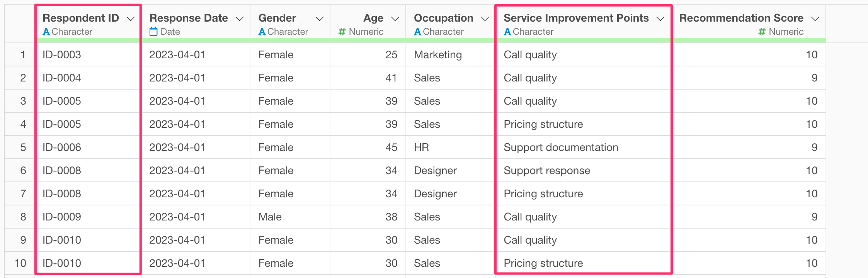The image size is (868, 278).
Task: Click the Character type icon under Respondent ID
Action: pos(46,32)
